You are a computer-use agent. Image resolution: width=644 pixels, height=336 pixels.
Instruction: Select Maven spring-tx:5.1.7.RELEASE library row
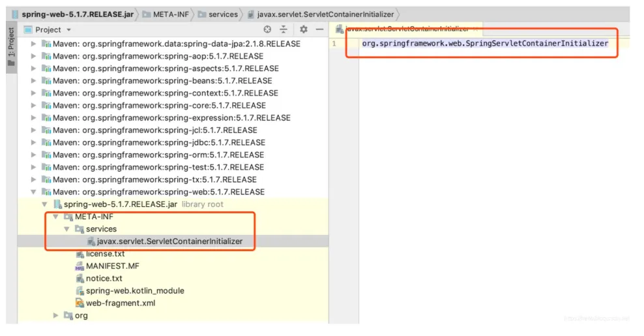coord(173,179)
